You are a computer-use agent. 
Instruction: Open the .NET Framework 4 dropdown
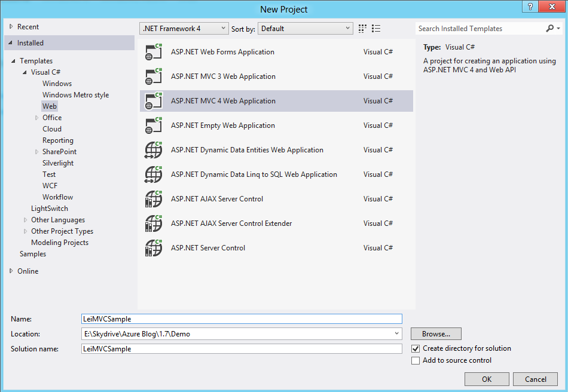click(x=184, y=29)
